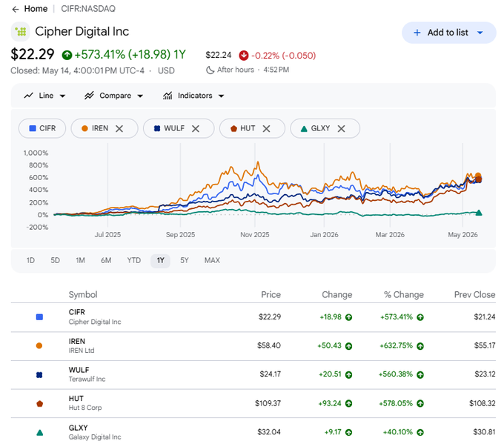This screenshot has width=504, height=444.
Task: Switch to the 5Y time range
Action: 184,260
